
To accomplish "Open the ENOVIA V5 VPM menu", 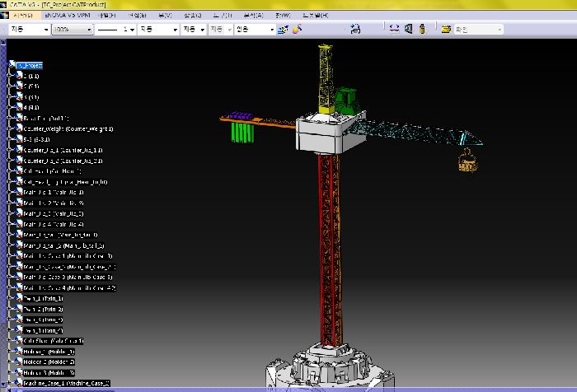I will coord(65,16).
